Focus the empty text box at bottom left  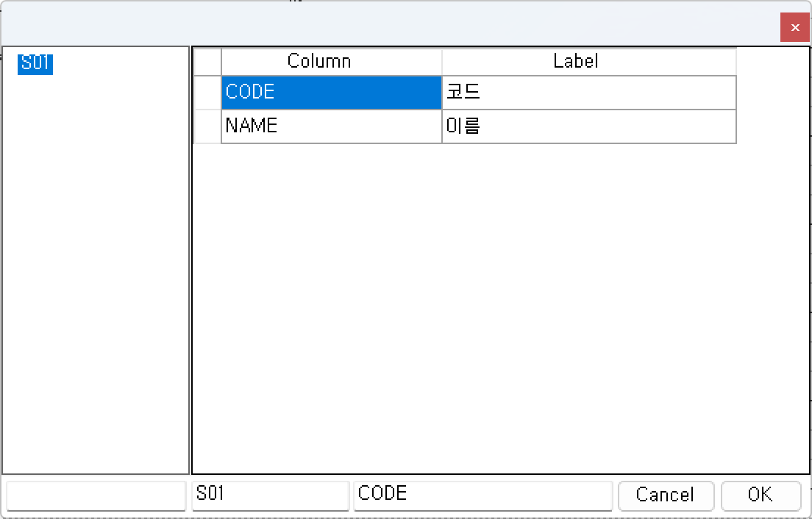tap(96, 495)
